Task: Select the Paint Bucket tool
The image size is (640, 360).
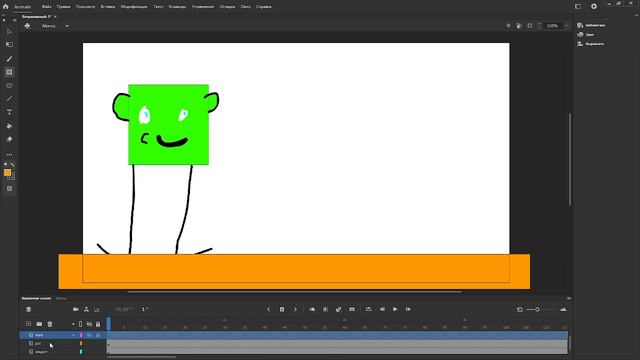Action: (9, 126)
